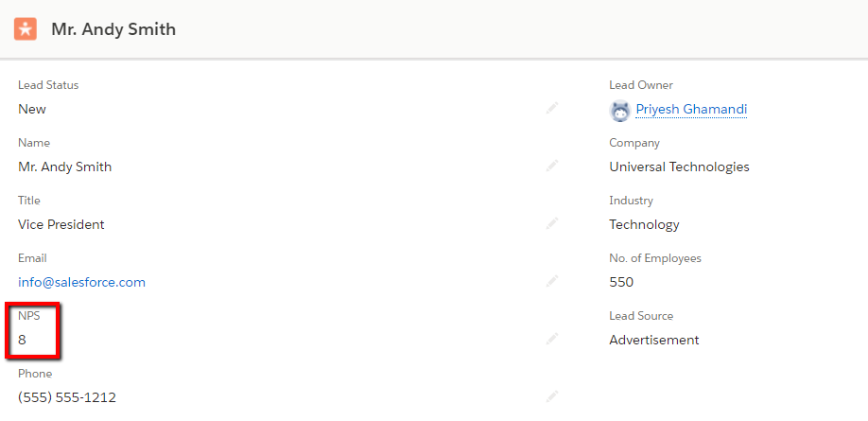868x421 pixels.
Task: Click the 550 employees value
Action: (621, 282)
